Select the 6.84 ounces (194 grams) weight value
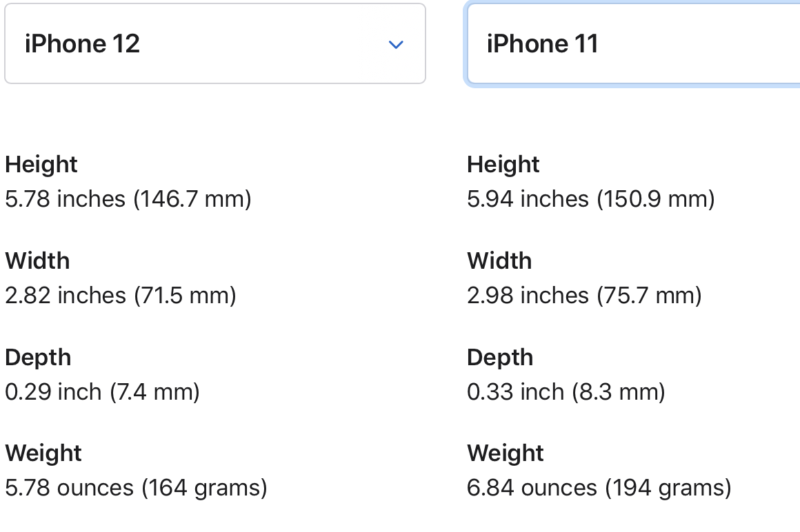Viewport: 800px width, 532px height. (x=599, y=488)
